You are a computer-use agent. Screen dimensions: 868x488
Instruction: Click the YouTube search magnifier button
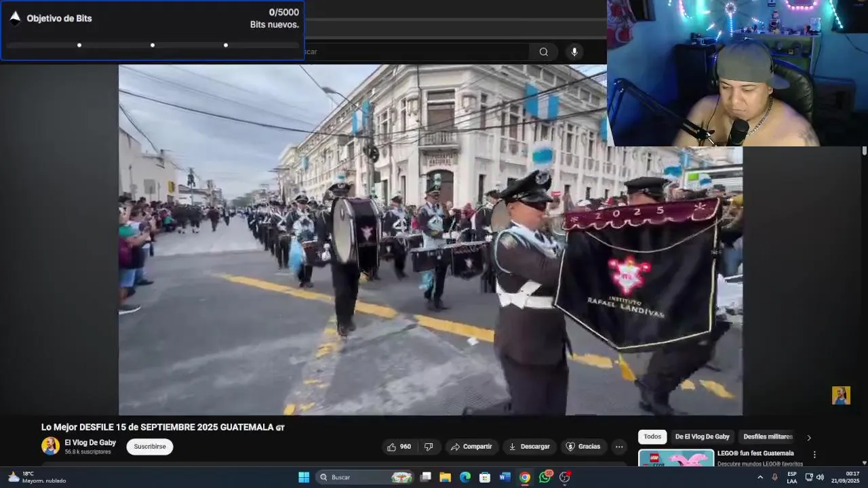pyautogui.click(x=544, y=52)
